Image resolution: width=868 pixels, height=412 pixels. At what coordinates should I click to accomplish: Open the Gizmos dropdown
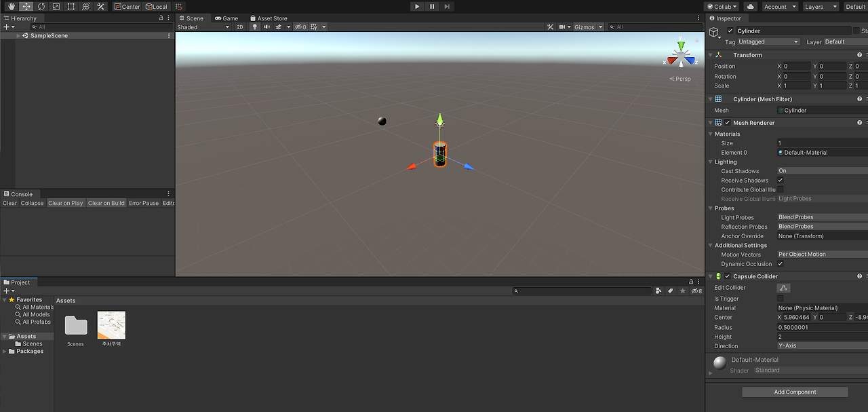click(x=588, y=27)
